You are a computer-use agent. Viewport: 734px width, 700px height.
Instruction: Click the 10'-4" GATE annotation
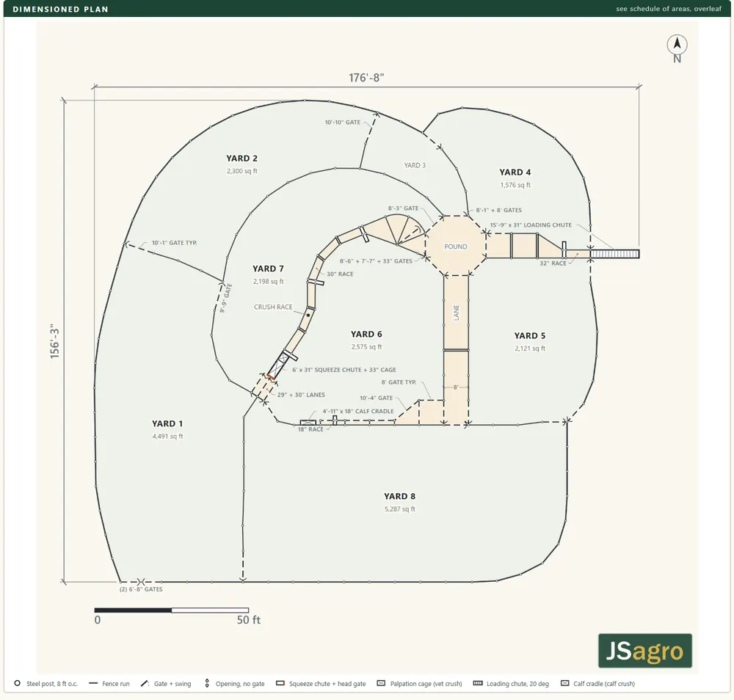tap(377, 398)
